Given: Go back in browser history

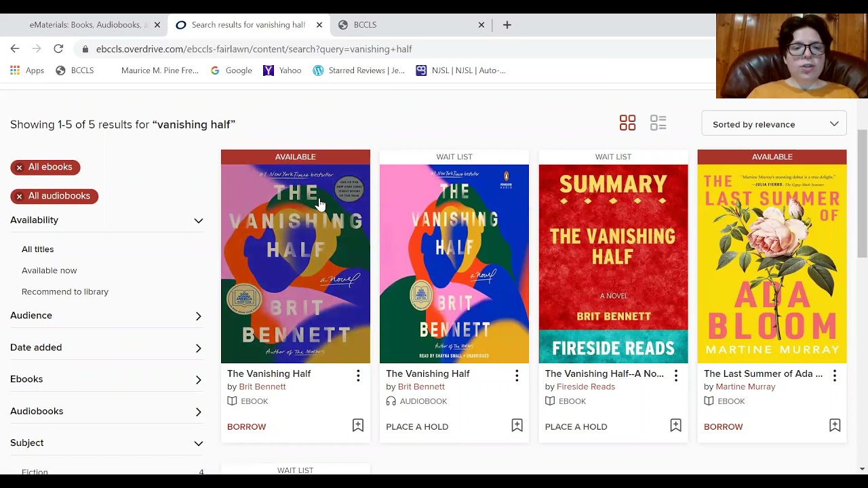Looking at the screenshot, I should click(15, 49).
